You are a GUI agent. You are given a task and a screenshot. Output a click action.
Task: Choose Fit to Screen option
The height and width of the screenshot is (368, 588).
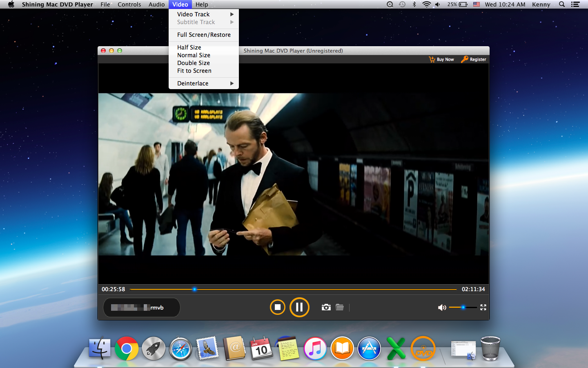tap(204, 71)
